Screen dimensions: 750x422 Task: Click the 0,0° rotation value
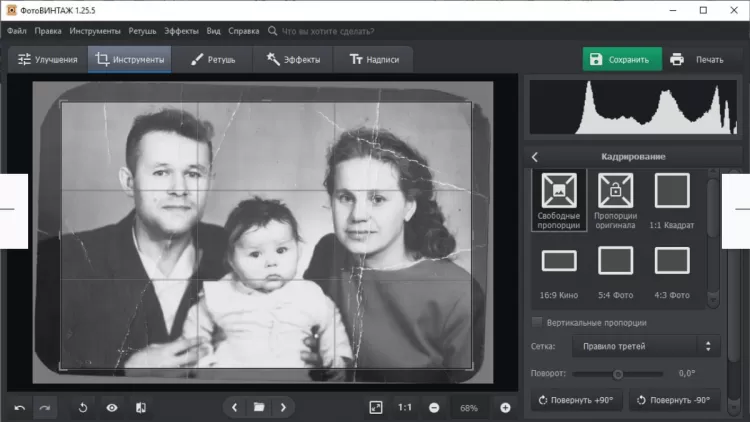[x=686, y=374]
